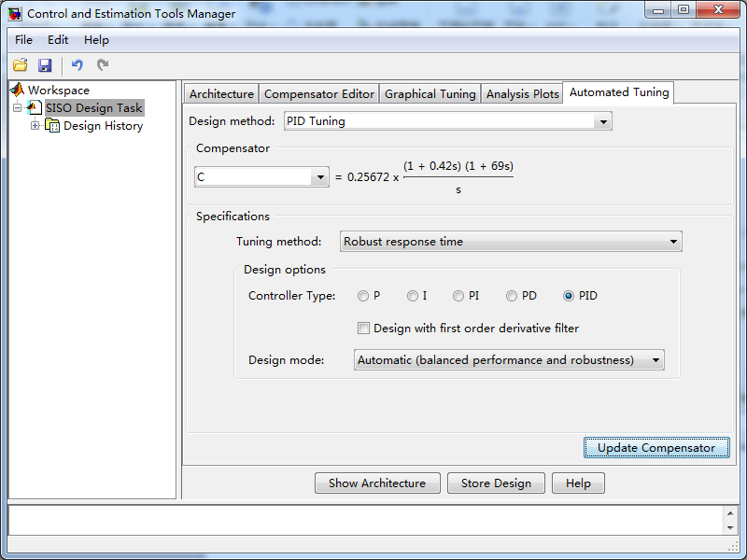Select Design History tree item
747x560 pixels.
(104, 126)
